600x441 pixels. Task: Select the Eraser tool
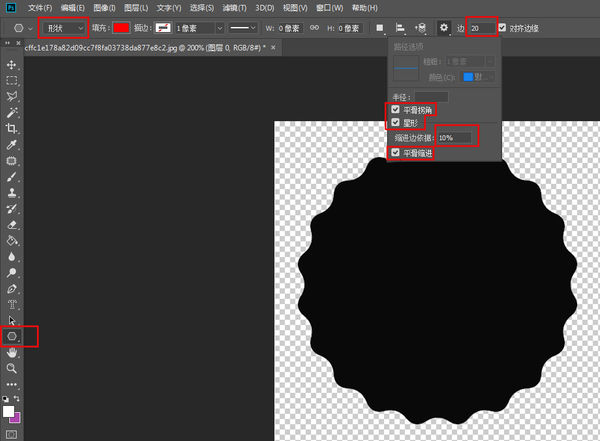click(x=11, y=225)
